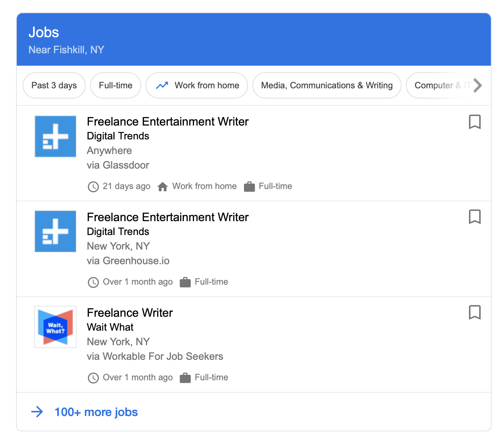Save the Freelance Writer at Wait What job

click(x=474, y=313)
